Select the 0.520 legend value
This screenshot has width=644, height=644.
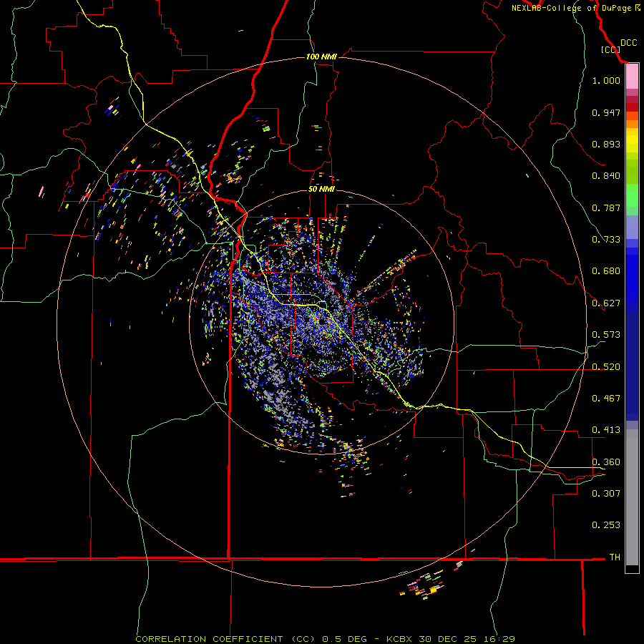pos(606,367)
